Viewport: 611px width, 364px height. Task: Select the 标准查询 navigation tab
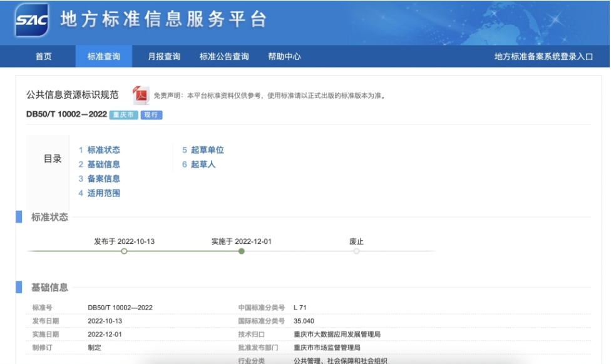tap(104, 56)
